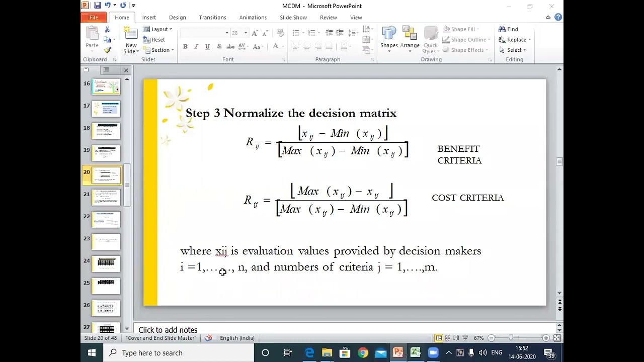Move the zoom slider handle
The image size is (644, 362).
click(x=511, y=338)
